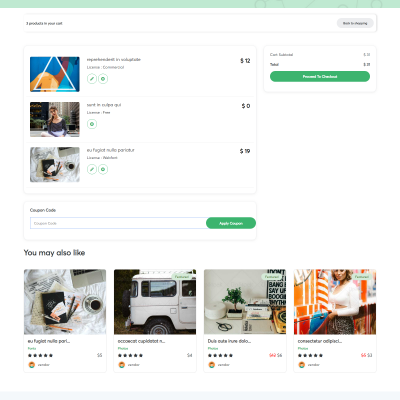Focus the Coupon Code input field
This screenshot has width=400, height=400.
118,223
